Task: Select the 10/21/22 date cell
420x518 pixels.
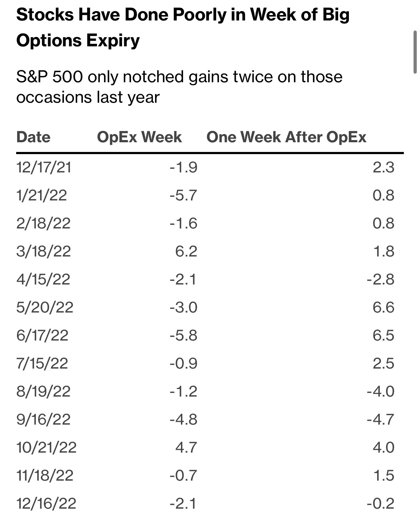Action: tap(46, 448)
